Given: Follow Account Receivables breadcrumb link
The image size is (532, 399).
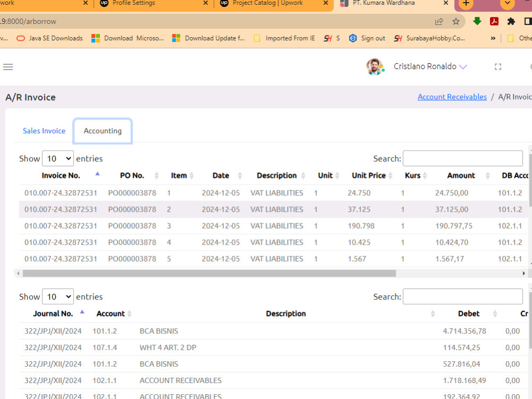Looking at the screenshot, I should 452,97.
